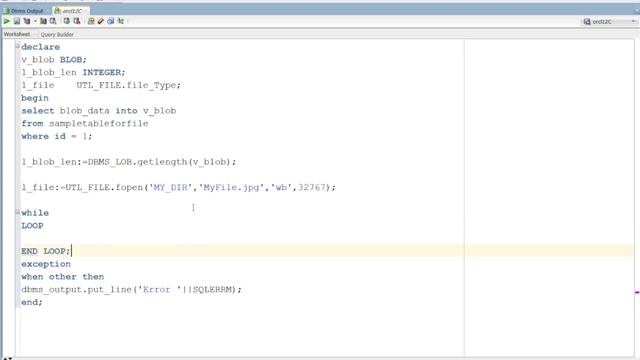640x360 pixels.
Task: Click the Commit icon
Action: (x=67, y=21)
